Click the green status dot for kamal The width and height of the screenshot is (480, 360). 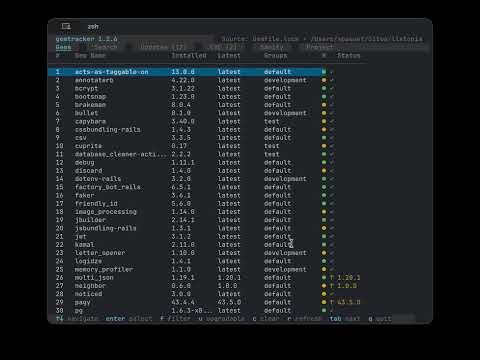point(324,244)
